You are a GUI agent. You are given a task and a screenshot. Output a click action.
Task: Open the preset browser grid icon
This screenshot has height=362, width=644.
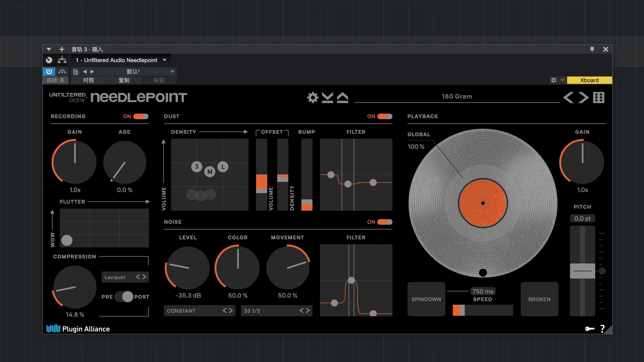[x=599, y=98]
